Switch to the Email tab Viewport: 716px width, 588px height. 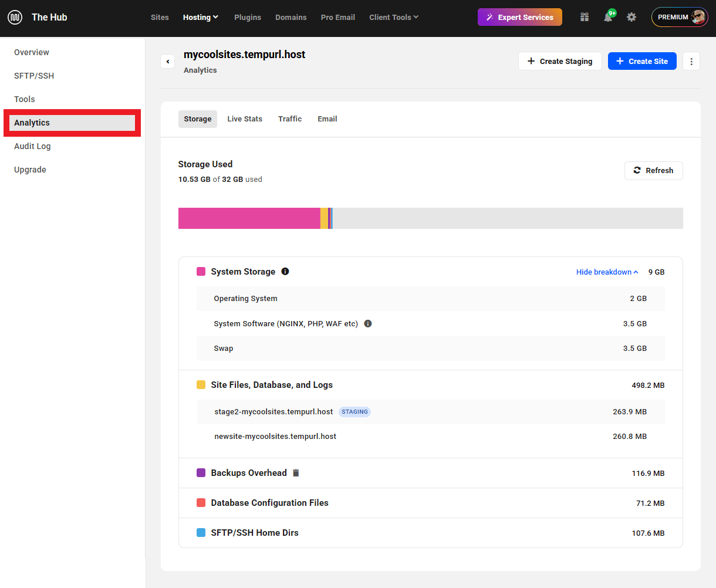(x=327, y=119)
